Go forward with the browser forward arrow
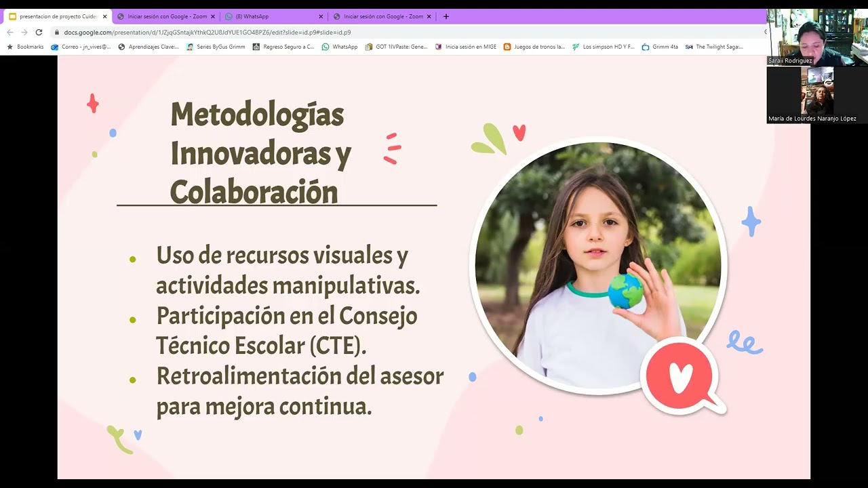Screen dimensions: 868x488 coord(24,32)
